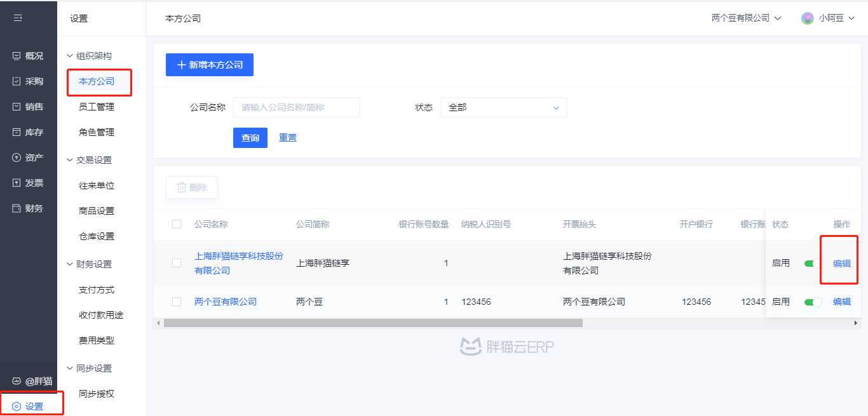
Task: Open the 两个豆有限公司 company switcher dropdown
Action: (745, 18)
